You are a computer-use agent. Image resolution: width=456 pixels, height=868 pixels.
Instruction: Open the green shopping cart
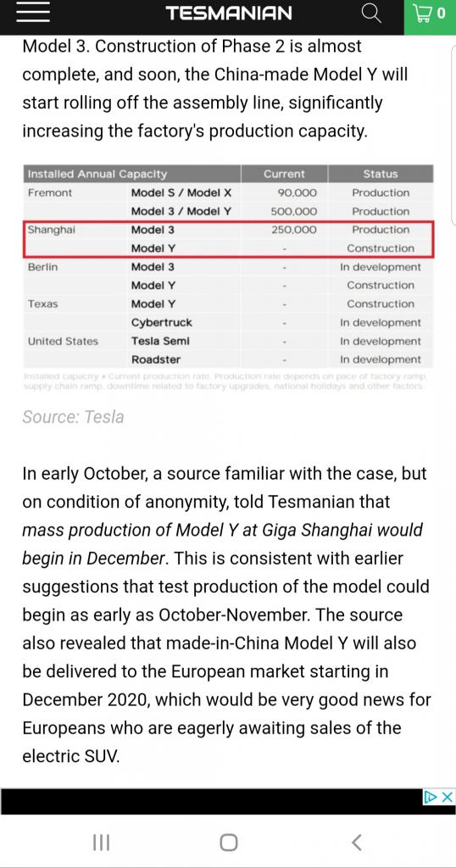pyautogui.click(x=430, y=15)
